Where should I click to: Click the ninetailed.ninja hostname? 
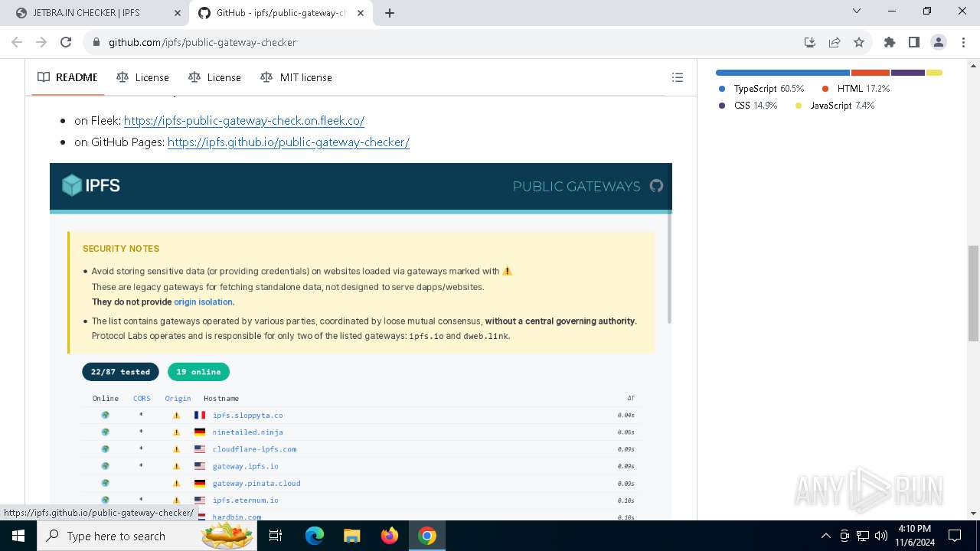point(247,432)
